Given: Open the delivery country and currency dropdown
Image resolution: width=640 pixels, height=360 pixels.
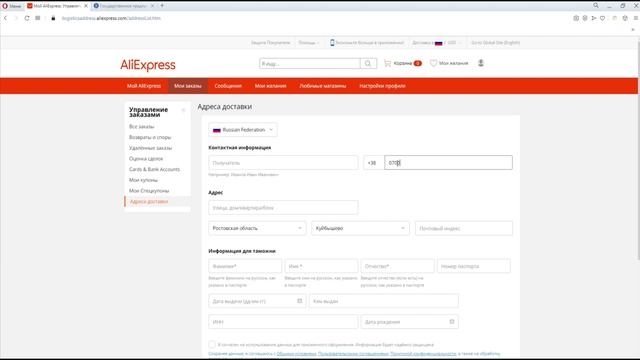Looking at the screenshot, I should (437, 42).
